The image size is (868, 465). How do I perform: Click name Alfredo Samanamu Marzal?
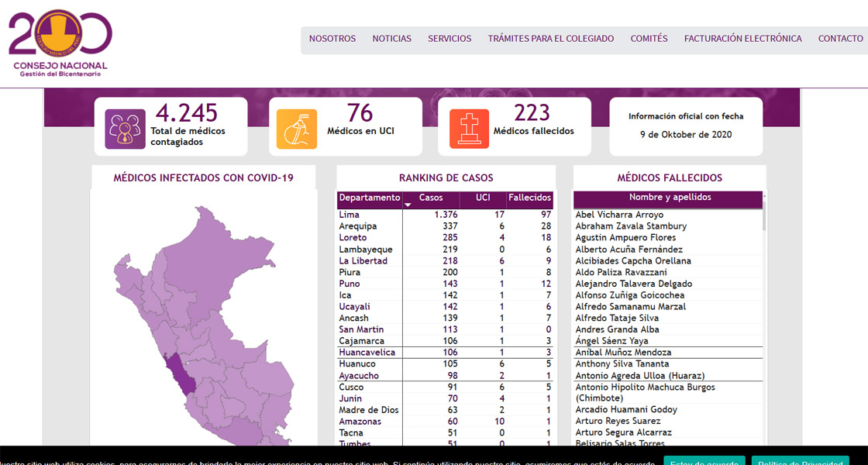tap(631, 307)
